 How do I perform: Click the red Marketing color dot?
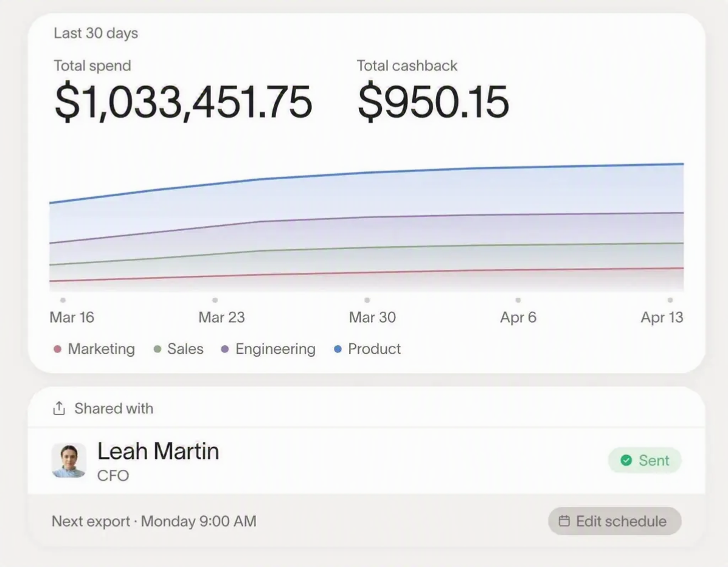pos(58,349)
